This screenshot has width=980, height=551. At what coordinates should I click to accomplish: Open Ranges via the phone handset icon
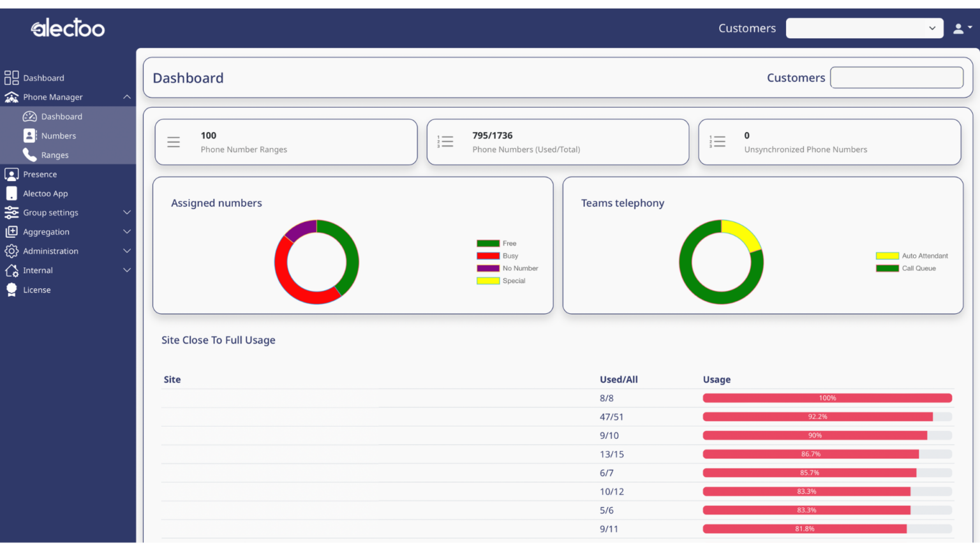click(29, 155)
